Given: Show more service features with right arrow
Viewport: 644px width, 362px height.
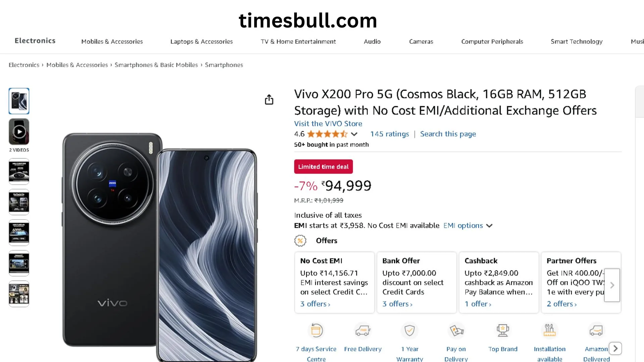Looking at the screenshot, I should click(x=615, y=349).
